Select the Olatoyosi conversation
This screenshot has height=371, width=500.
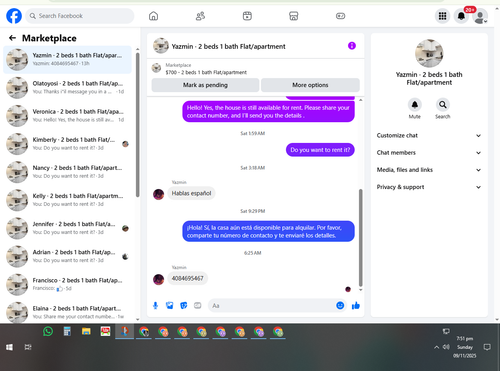[x=67, y=87]
